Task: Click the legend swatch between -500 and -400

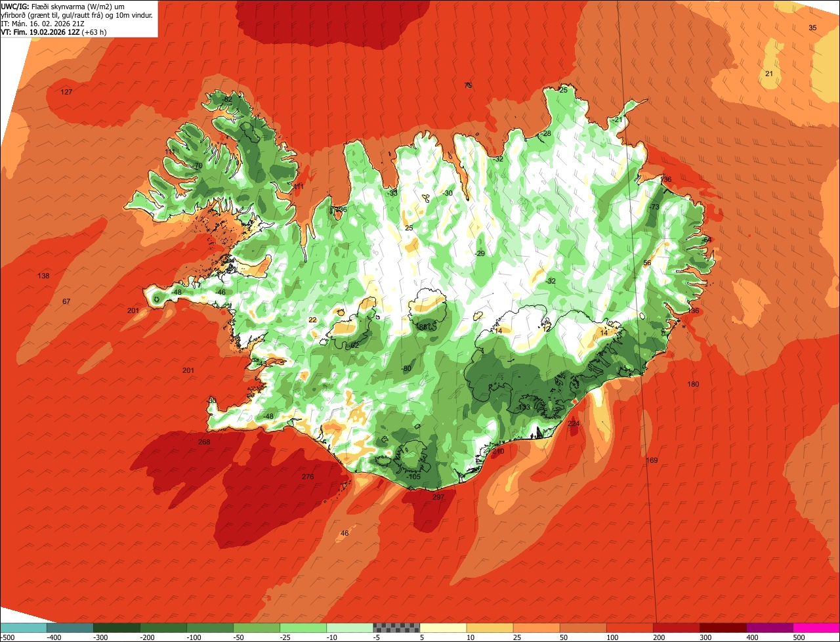Action: (23, 628)
